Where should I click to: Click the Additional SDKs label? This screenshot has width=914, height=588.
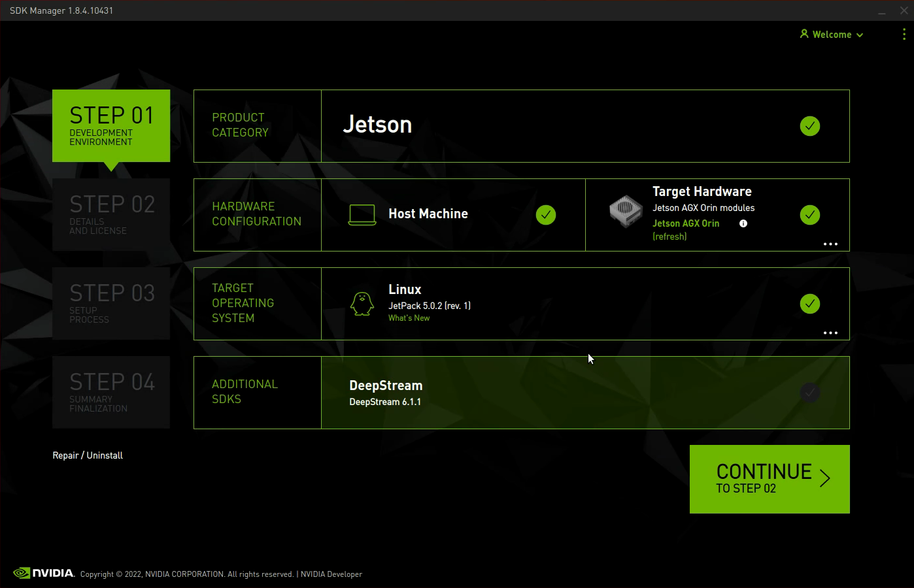245,391
